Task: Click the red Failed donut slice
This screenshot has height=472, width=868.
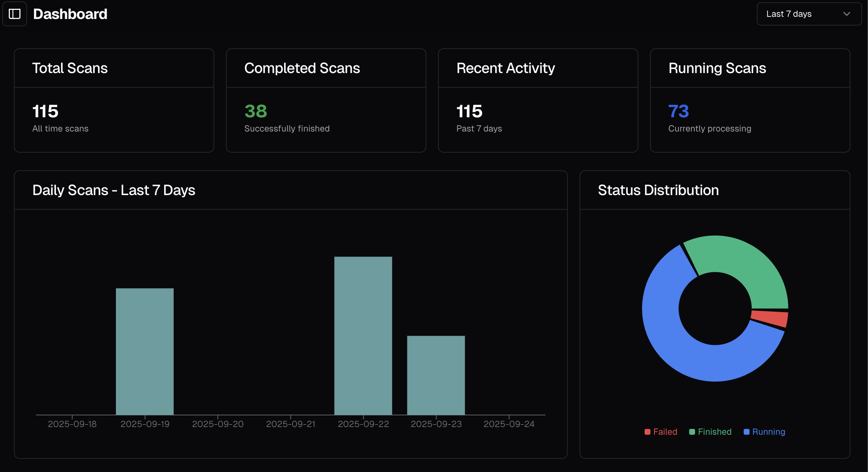Action: pos(770,317)
